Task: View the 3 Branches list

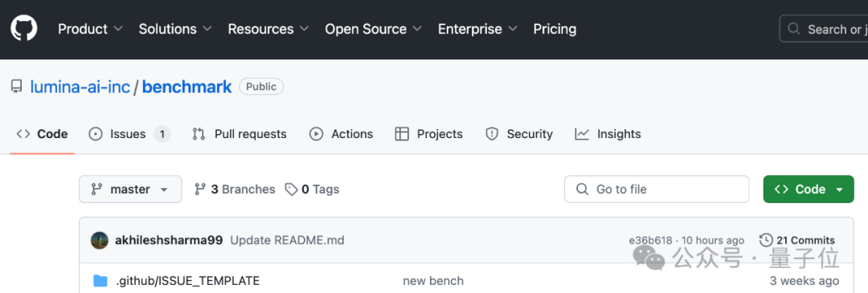Action: pos(235,189)
